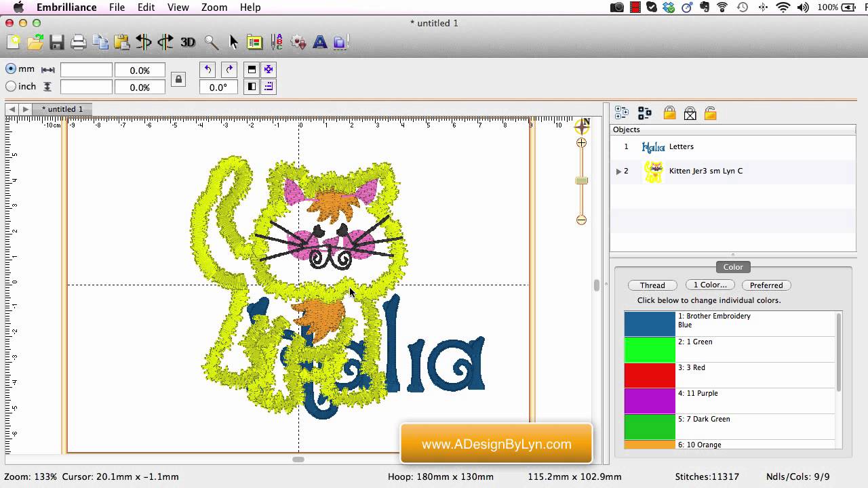The width and height of the screenshot is (868, 488).
Task: Zoom in with plus button
Action: tap(581, 143)
